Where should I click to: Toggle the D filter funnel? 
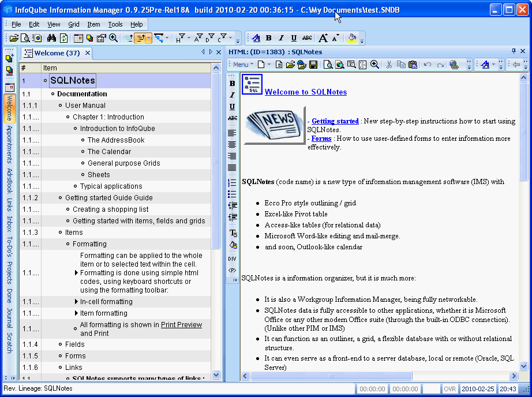coord(210,38)
